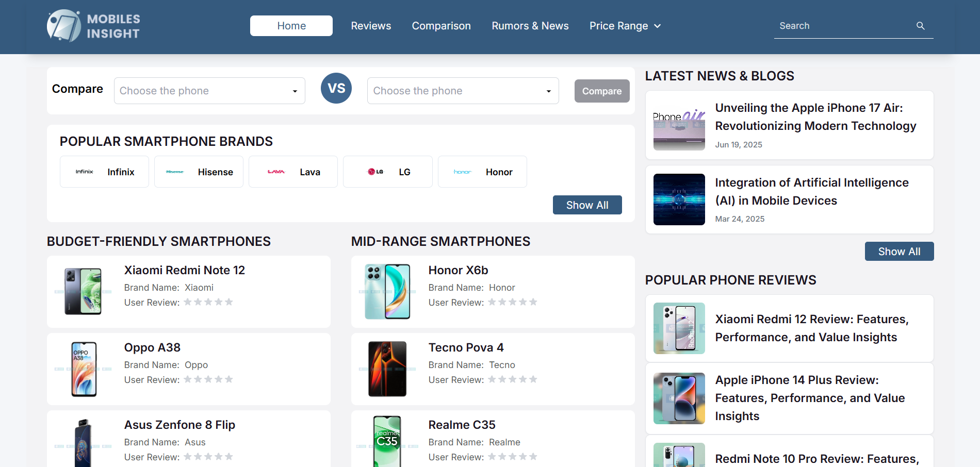Open the Tecno Pova 4 title
Viewport: 980px width, 467px height.
coord(466,347)
